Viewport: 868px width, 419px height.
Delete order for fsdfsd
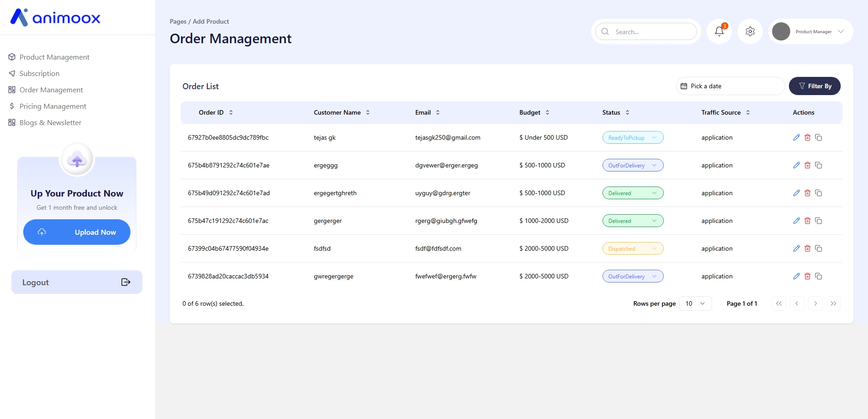pyautogui.click(x=808, y=248)
